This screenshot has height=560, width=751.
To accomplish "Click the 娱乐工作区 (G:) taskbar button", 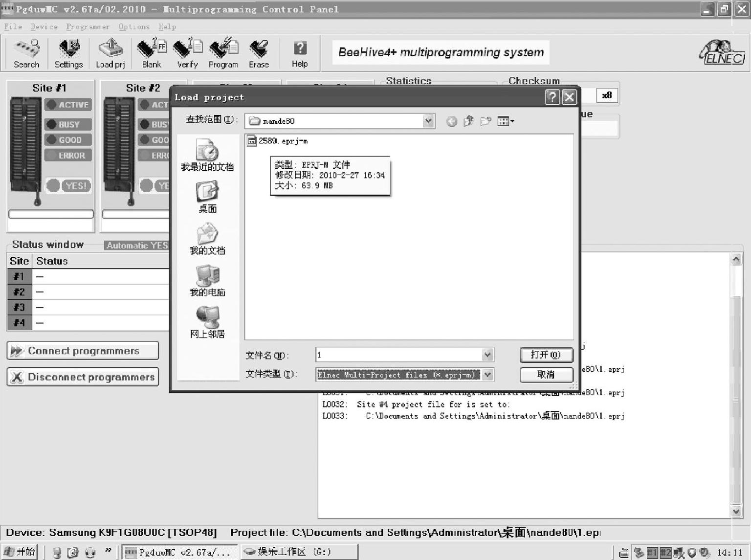I will click(299, 552).
